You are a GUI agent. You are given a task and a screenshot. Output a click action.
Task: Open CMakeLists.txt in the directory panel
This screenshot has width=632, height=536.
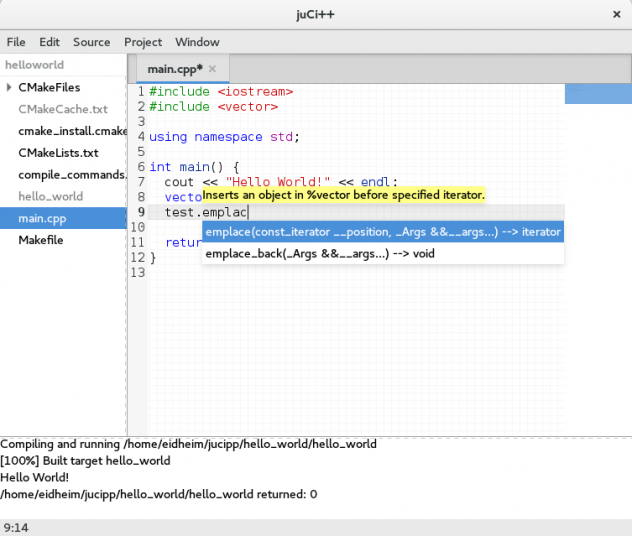point(58,153)
